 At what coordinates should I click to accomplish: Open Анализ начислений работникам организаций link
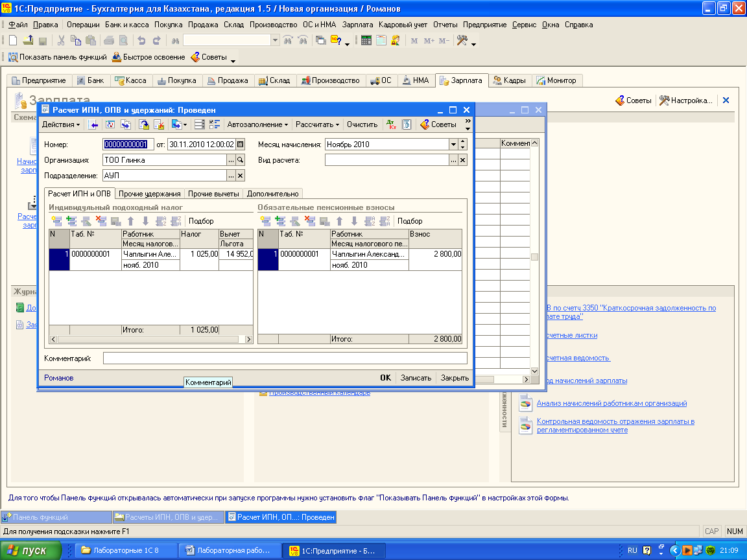(611, 403)
